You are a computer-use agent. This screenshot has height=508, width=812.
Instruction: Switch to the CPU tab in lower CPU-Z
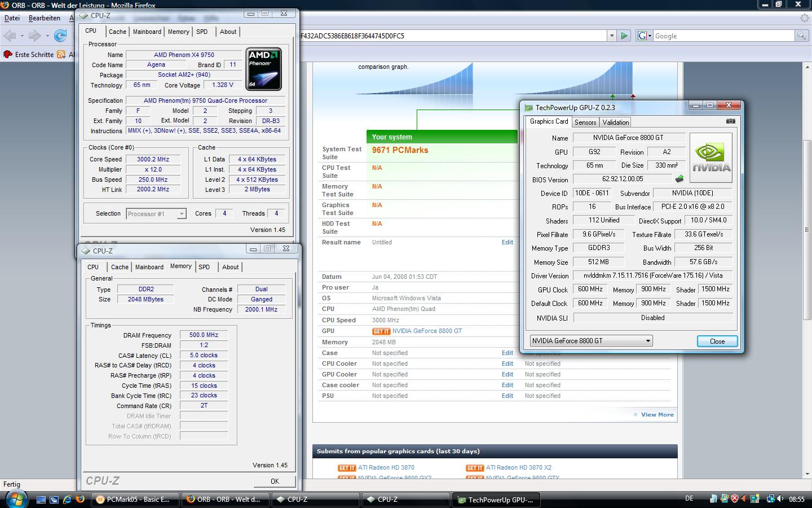[x=93, y=268]
